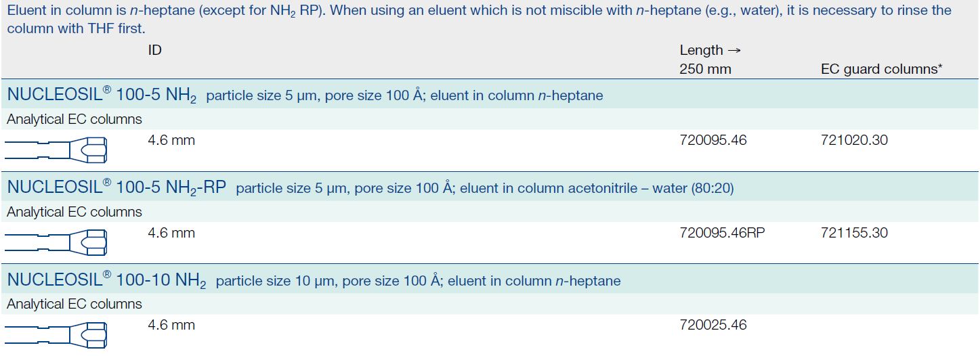Click the column icon under NUCLEOSIL 100-10 NH2
Viewport: 980px width, 356px height.
pos(56,334)
